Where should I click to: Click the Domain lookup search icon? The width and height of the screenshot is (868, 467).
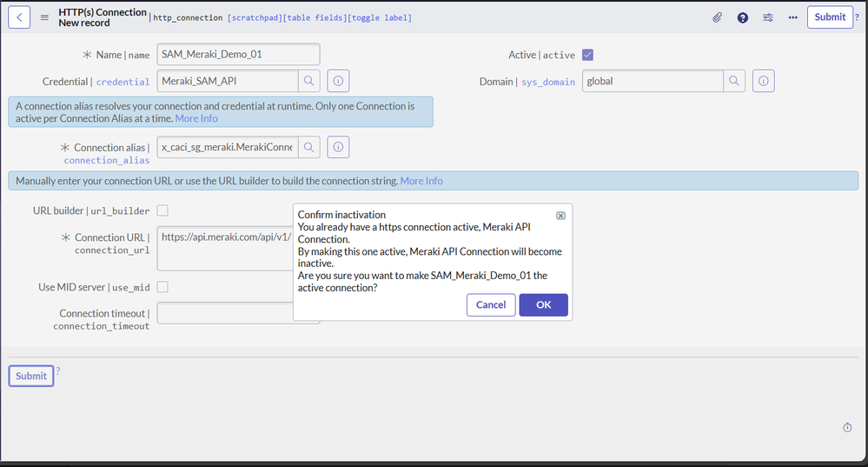734,81
